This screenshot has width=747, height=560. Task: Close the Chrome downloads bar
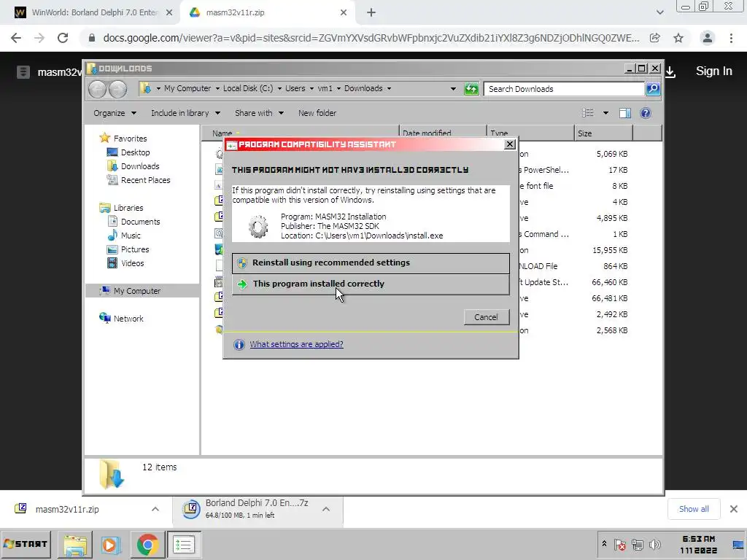[734, 509]
